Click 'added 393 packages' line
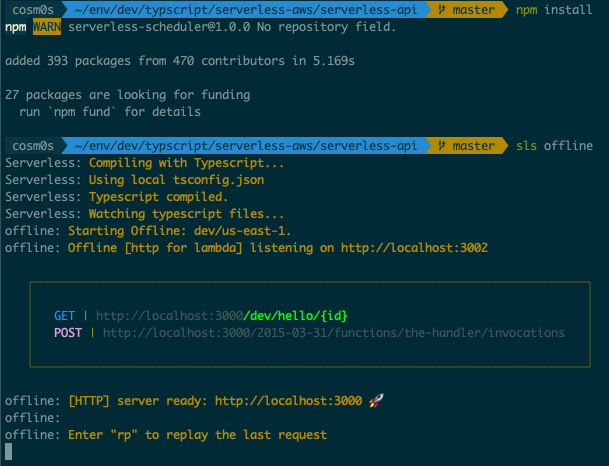609x466 pixels. point(179,61)
